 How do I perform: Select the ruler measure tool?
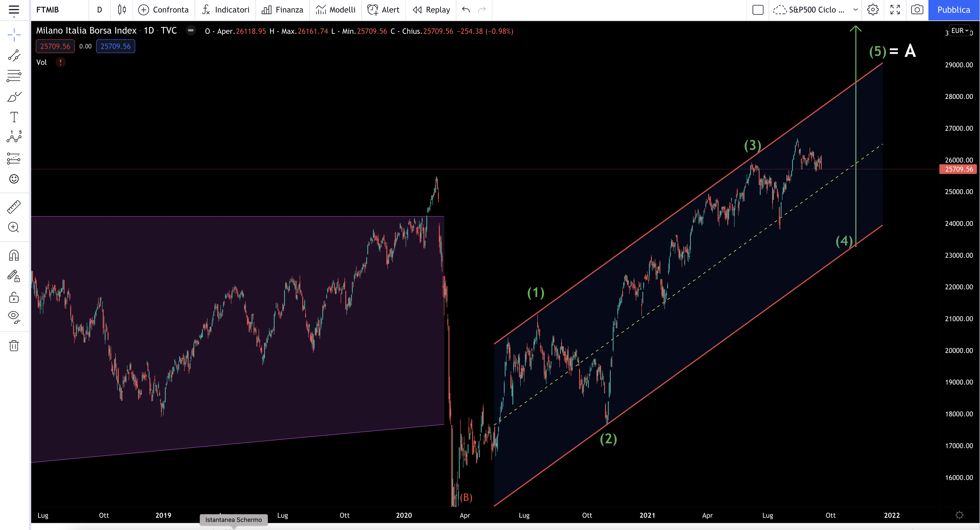[14, 207]
